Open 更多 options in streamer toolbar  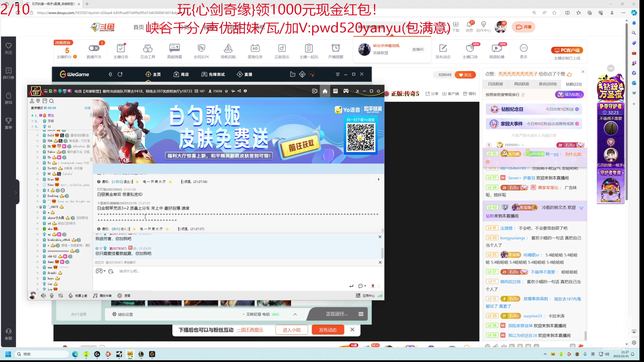[524, 48]
